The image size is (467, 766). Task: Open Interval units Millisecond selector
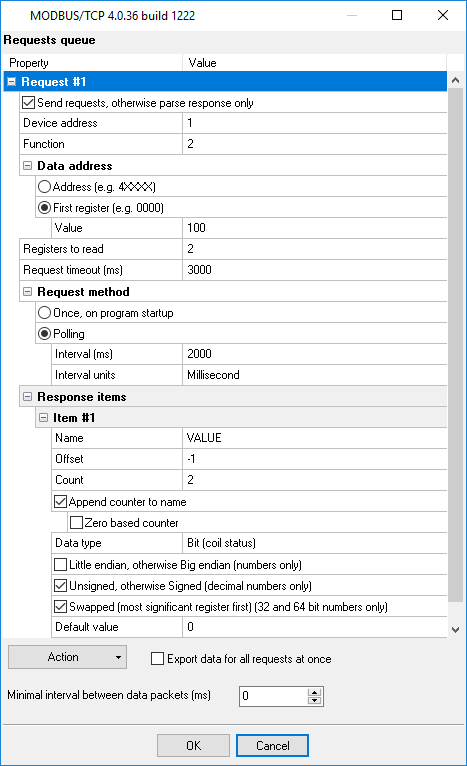(315, 375)
